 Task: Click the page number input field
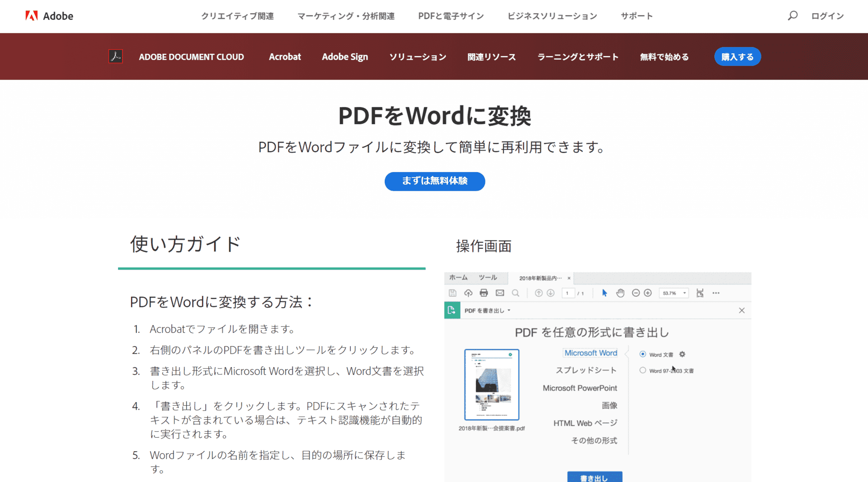(x=568, y=293)
